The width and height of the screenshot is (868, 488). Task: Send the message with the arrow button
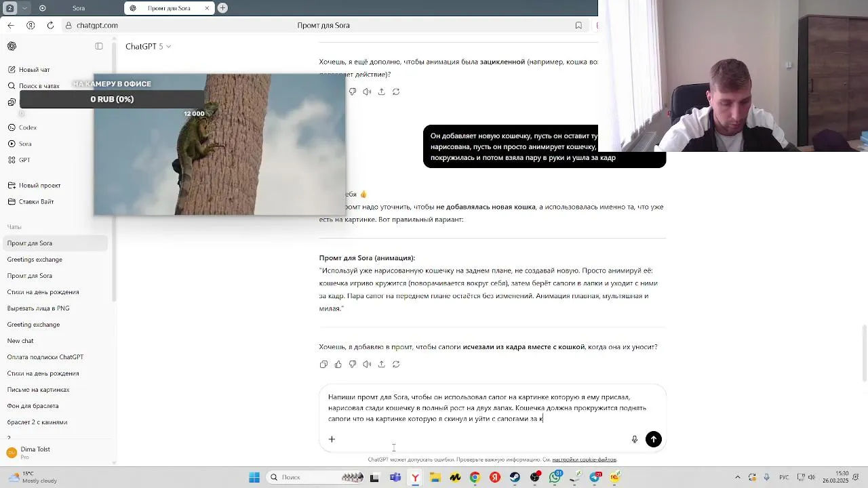coord(654,439)
